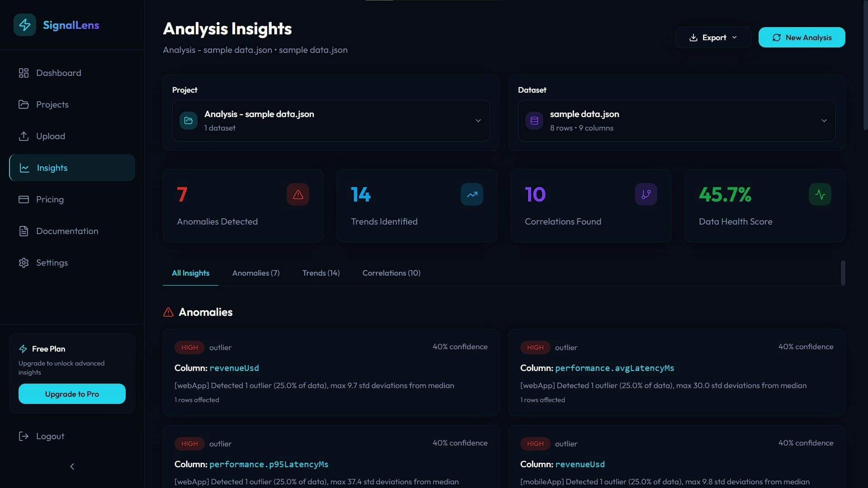Expand the Export options menu
Screen dimensions: 868x488
[x=713, y=38]
